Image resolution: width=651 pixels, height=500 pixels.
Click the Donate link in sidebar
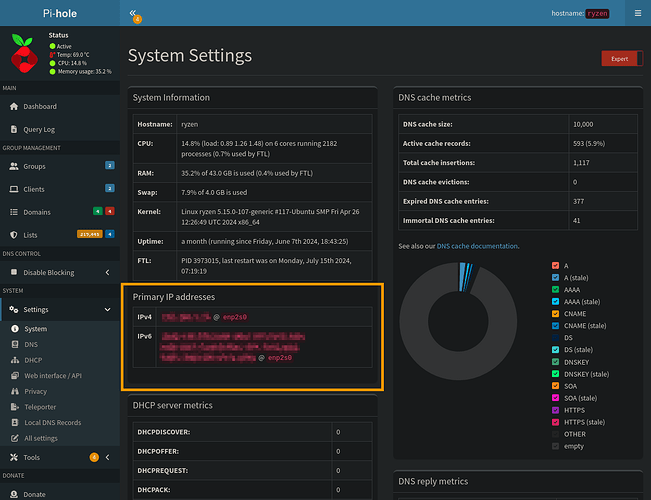35,494
